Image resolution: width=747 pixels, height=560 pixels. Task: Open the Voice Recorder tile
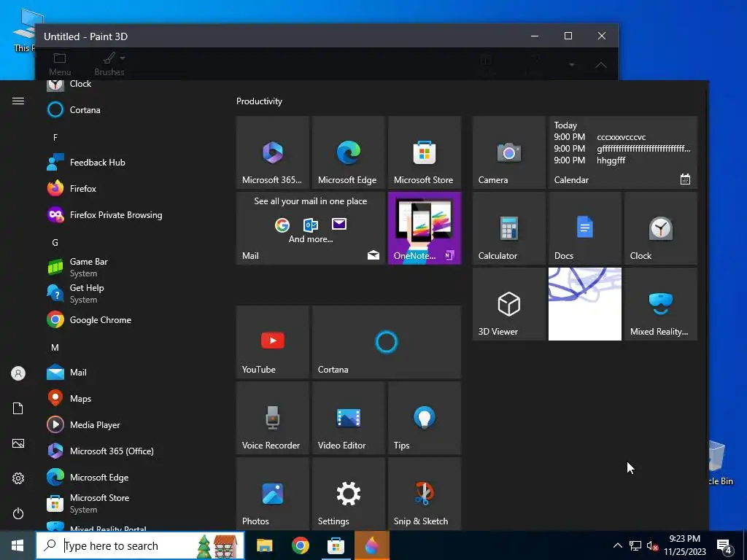coord(273,418)
